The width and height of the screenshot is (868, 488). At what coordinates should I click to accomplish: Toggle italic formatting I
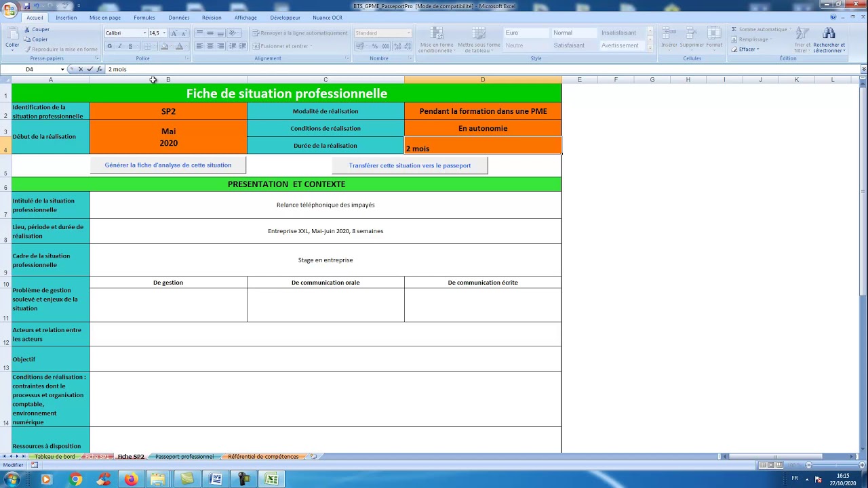tap(120, 46)
